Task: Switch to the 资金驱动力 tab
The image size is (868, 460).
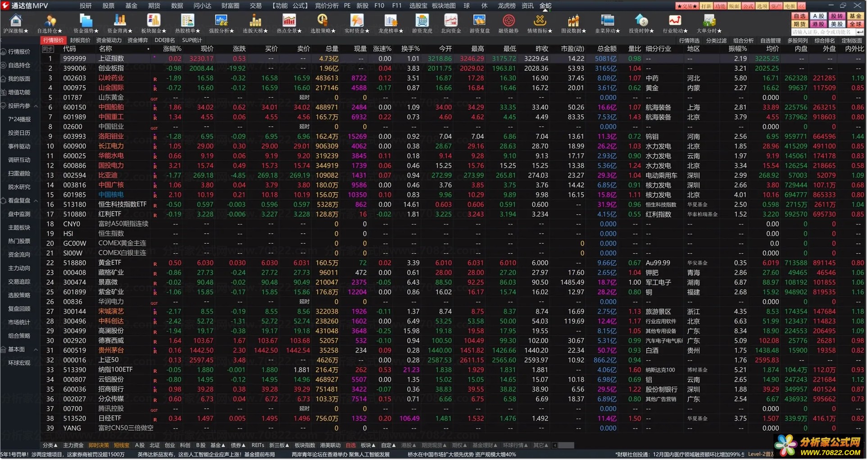Action: [109, 40]
